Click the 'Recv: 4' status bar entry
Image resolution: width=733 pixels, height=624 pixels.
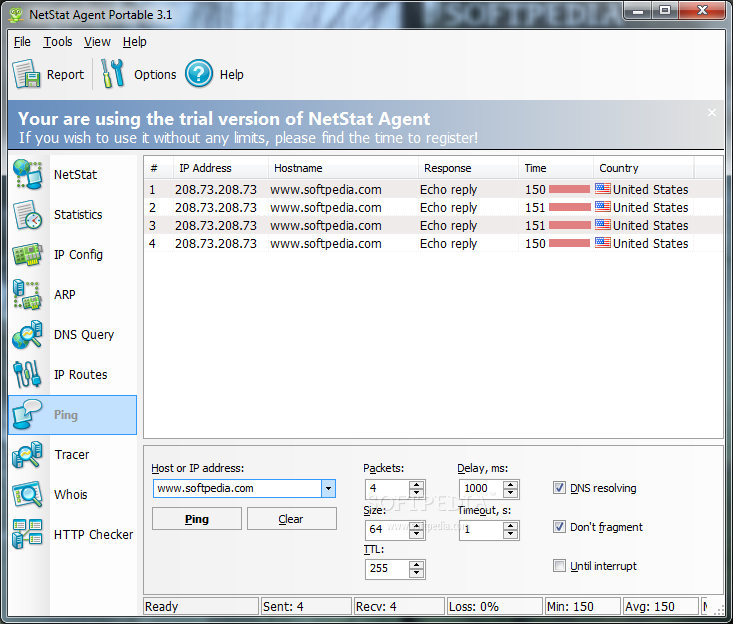coord(399,606)
